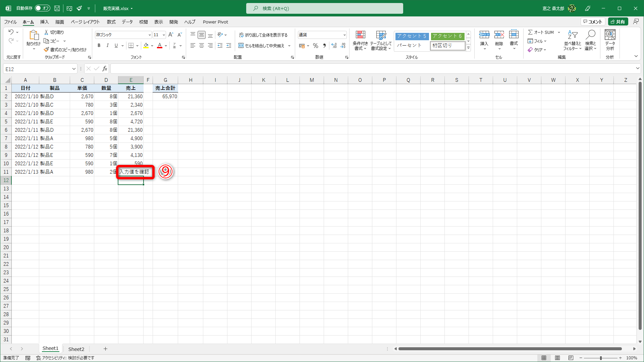The width and height of the screenshot is (644, 362).
Task: Open the font name dropdown
Action: (150, 35)
